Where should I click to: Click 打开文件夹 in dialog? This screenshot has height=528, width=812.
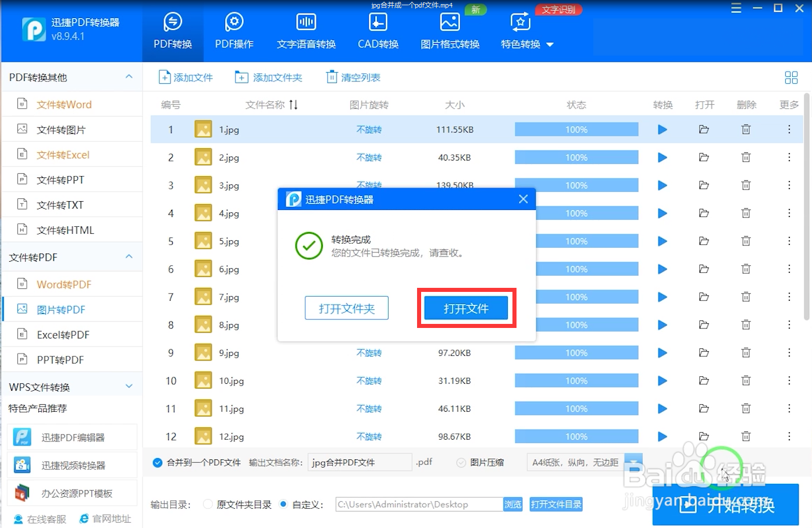347,308
